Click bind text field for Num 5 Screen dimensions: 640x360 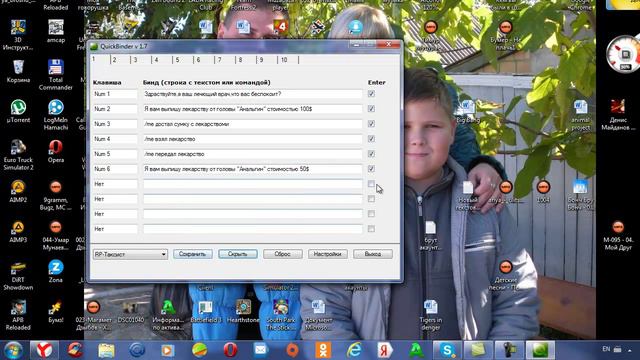coord(252,154)
